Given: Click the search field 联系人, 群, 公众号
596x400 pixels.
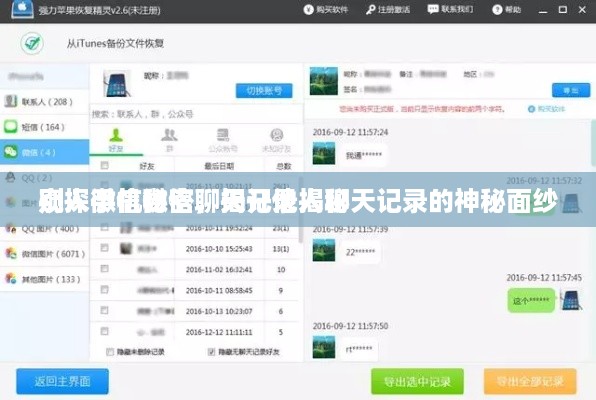Looking at the screenshot, I should click(196, 114).
